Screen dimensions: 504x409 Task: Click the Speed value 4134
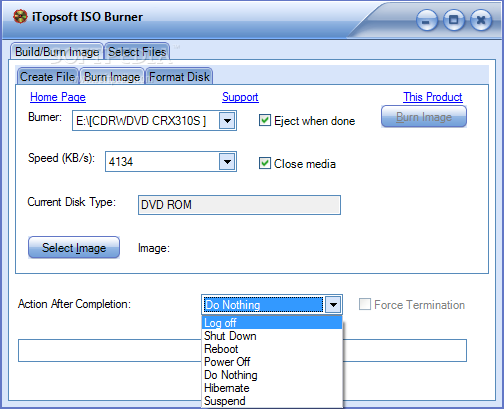point(121,162)
